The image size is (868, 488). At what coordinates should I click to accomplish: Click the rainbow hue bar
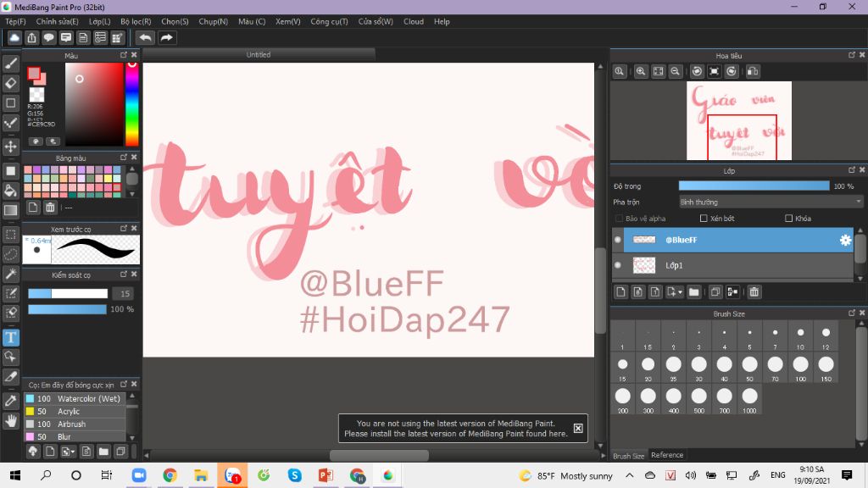(131, 104)
